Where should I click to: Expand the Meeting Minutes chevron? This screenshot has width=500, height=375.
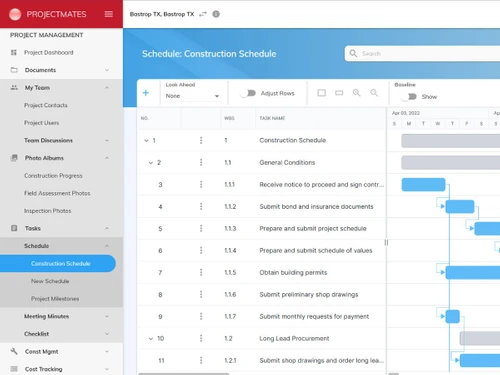107,316
